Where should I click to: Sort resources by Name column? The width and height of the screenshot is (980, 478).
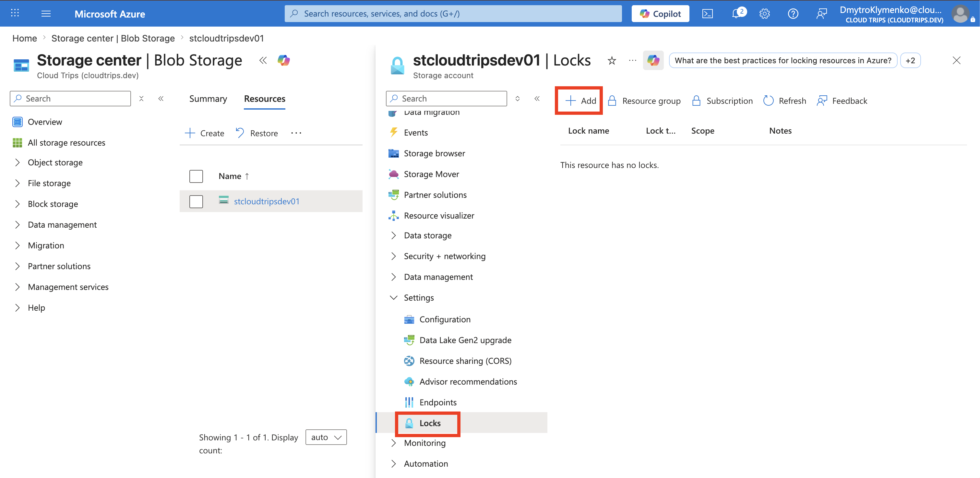234,176
